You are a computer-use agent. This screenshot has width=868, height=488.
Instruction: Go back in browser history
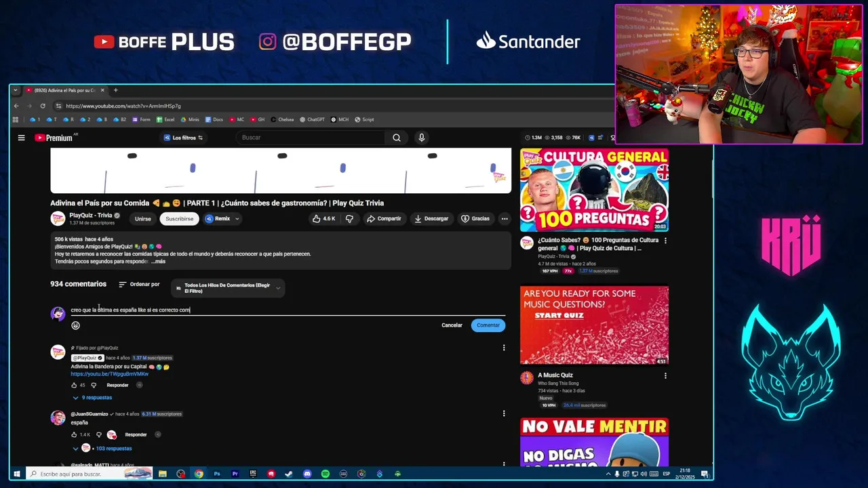click(x=16, y=106)
